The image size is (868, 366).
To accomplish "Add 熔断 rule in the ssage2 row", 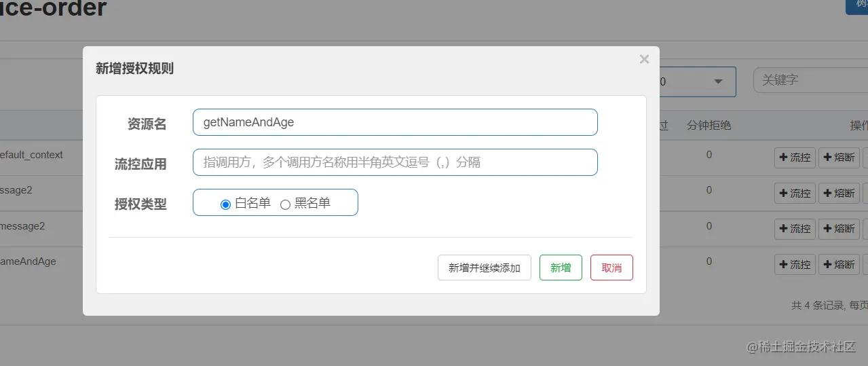I will pos(839,193).
